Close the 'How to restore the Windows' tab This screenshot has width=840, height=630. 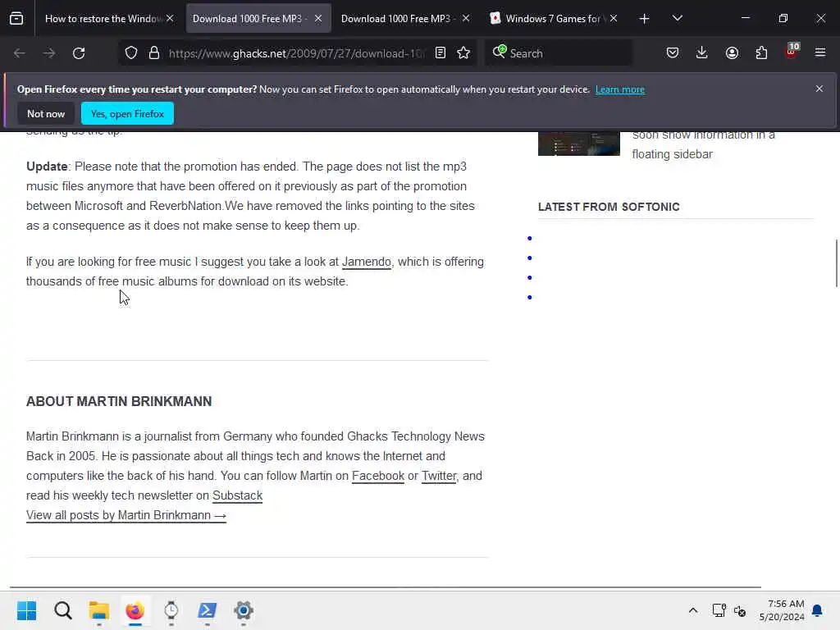point(170,18)
